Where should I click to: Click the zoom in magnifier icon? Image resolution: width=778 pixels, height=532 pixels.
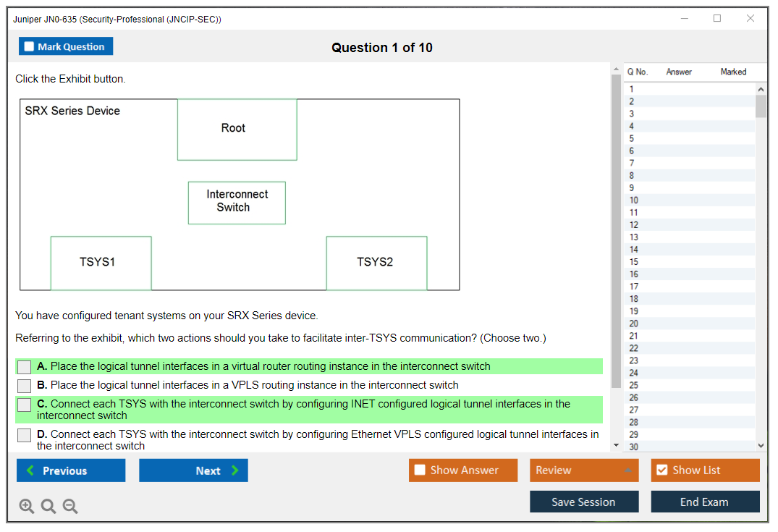27,506
